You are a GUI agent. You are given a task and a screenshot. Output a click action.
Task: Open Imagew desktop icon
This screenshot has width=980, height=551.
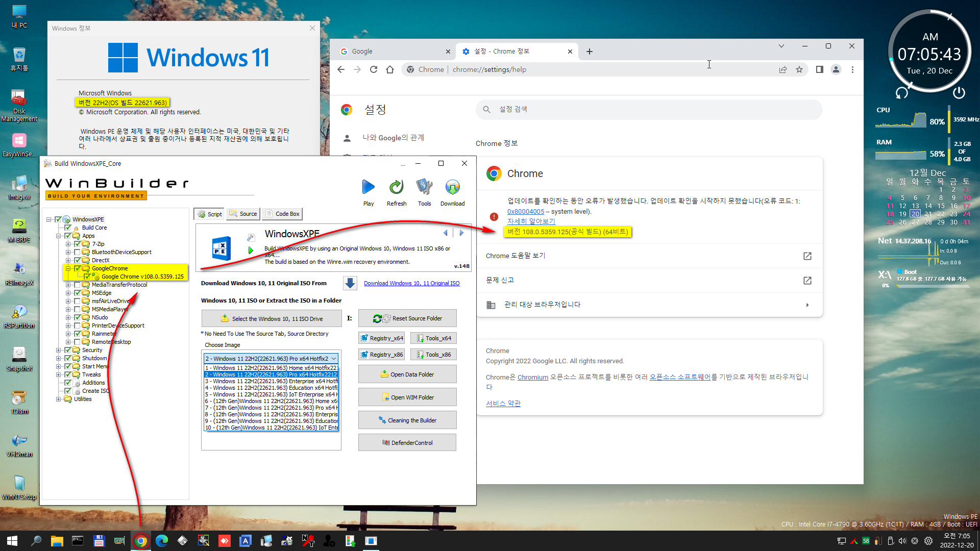pos(19,188)
